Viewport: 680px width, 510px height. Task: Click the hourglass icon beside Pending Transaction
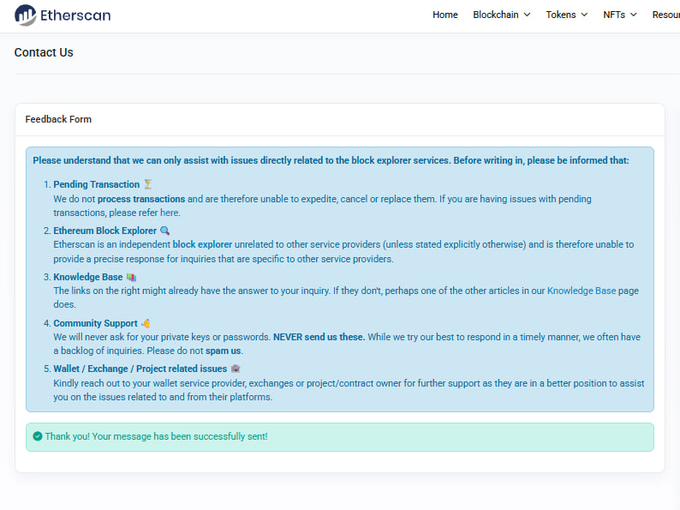[x=148, y=184]
